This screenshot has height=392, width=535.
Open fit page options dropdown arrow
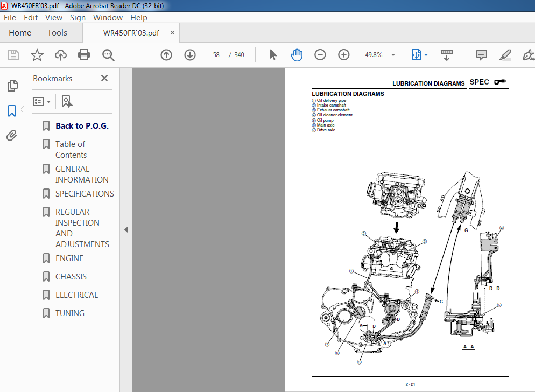[x=426, y=55]
